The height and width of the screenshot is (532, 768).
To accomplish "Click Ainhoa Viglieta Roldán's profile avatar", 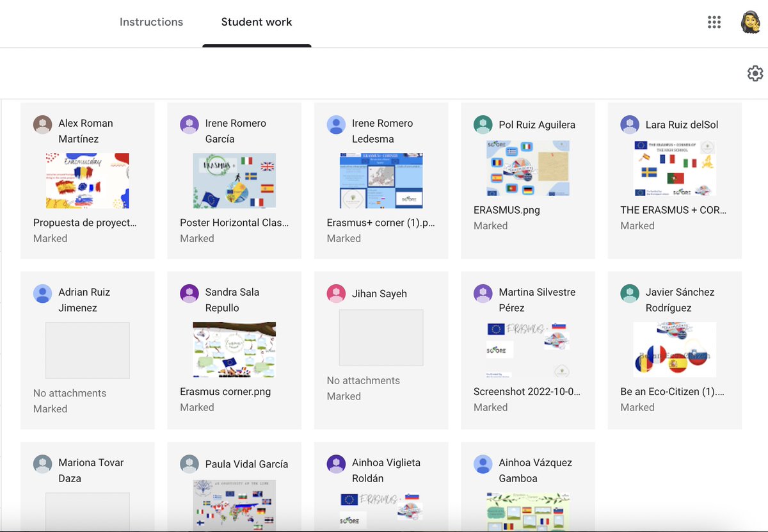I will (x=337, y=464).
